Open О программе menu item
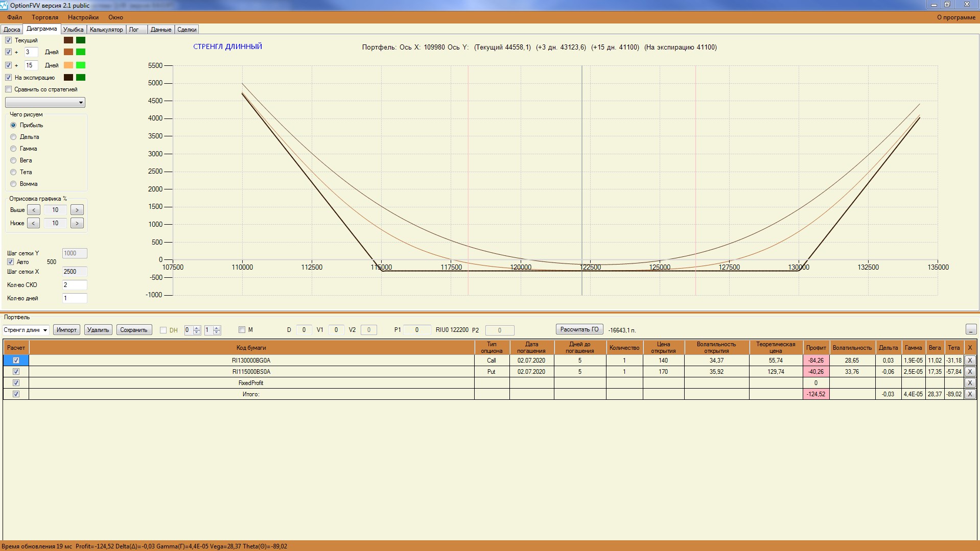980x551 pixels. (x=956, y=17)
